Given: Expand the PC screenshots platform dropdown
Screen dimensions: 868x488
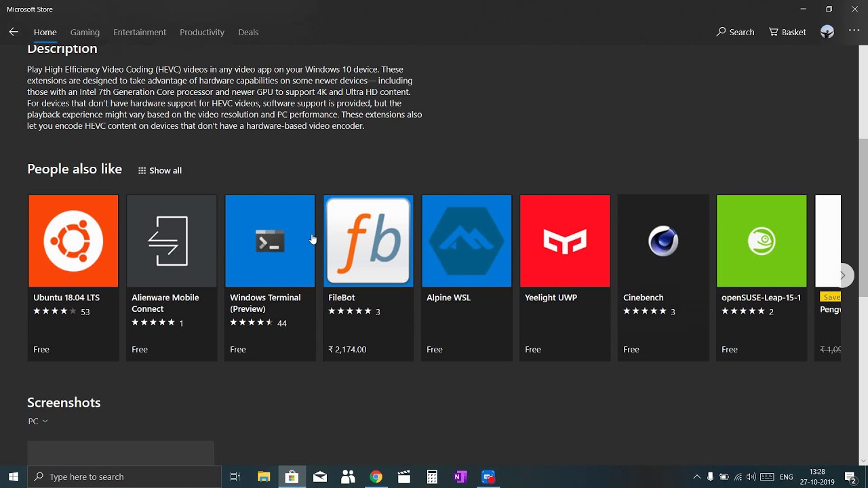Looking at the screenshot, I should 38,421.
